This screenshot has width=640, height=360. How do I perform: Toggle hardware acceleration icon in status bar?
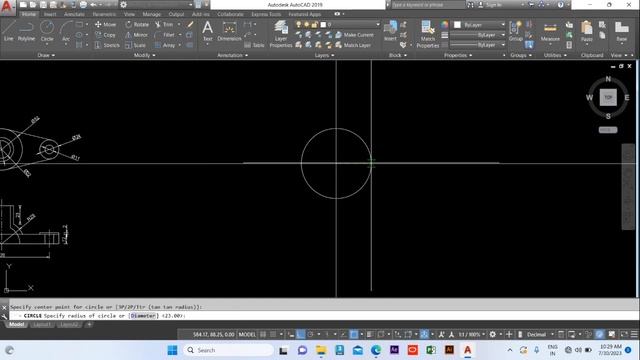tap(599, 334)
